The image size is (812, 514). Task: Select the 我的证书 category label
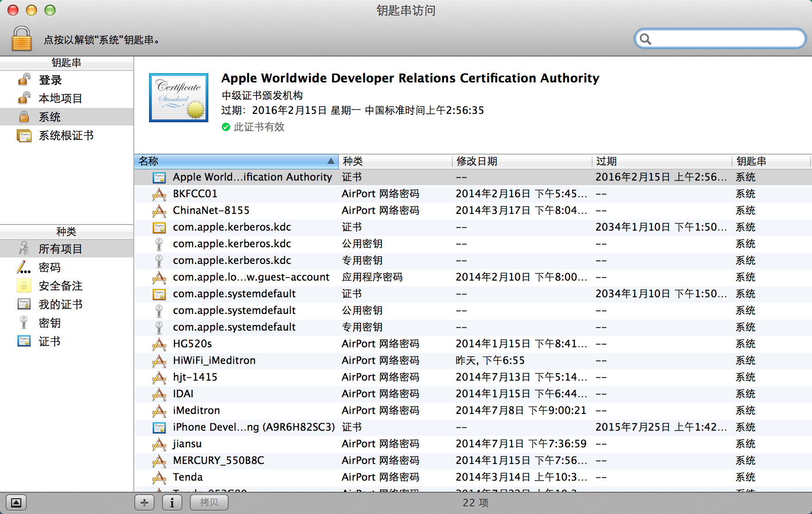point(61,305)
